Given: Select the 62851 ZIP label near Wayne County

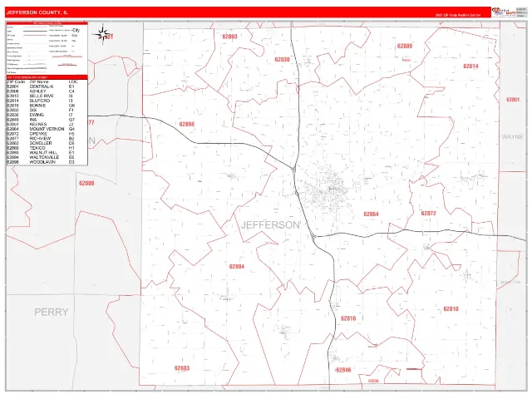Looking at the screenshot, I should [x=513, y=100].
